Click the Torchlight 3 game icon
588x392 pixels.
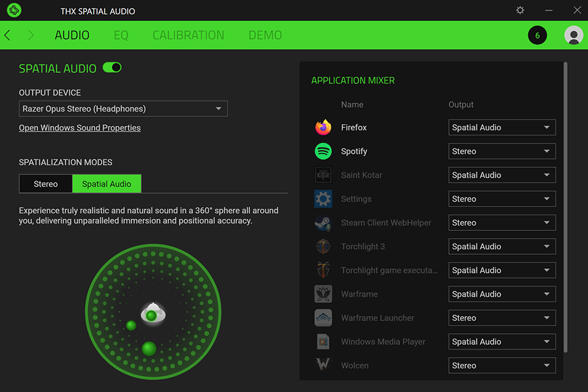point(323,246)
